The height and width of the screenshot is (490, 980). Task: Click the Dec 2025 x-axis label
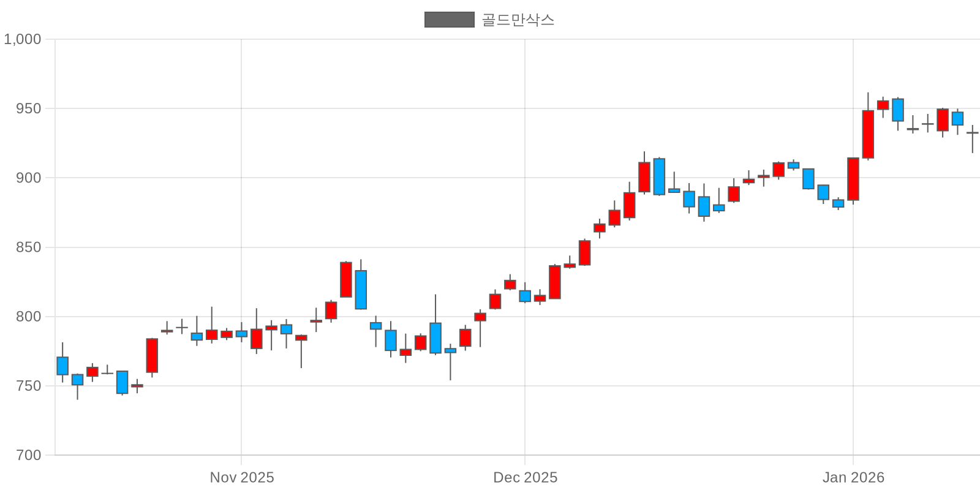point(526,477)
